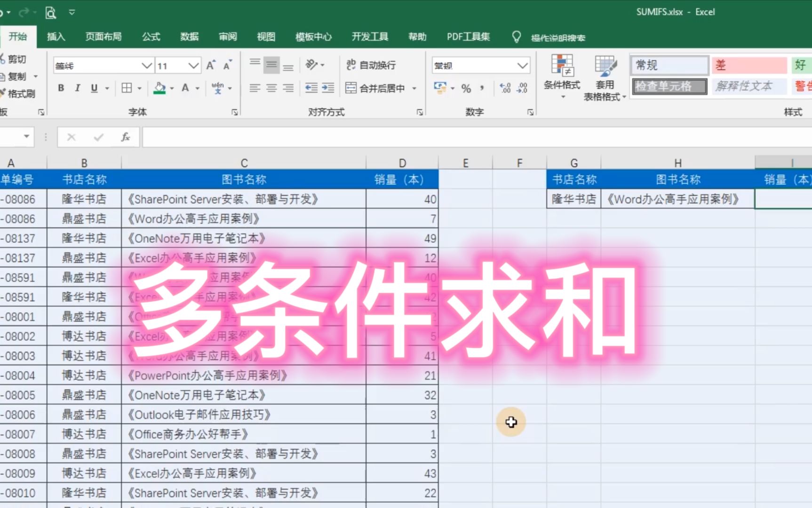The image size is (812, 508).
Task: Center text horizontally
Action: click(x=271, y=88)
